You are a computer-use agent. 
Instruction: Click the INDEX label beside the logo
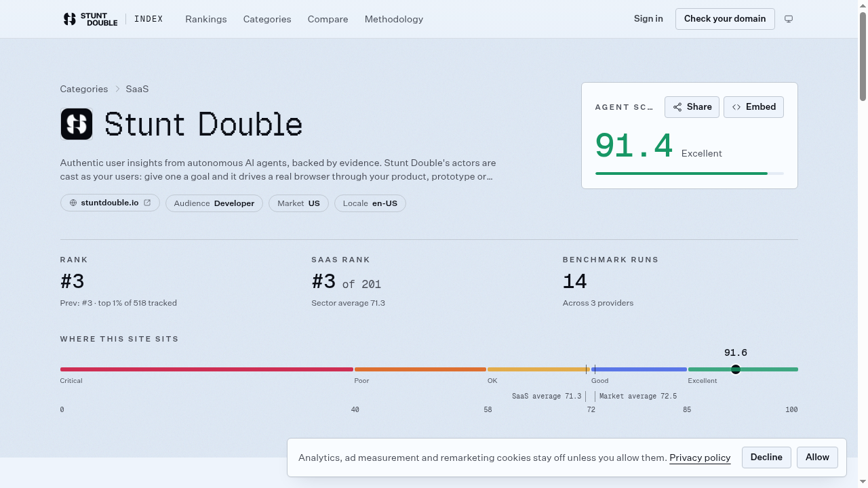coord(149,19)
